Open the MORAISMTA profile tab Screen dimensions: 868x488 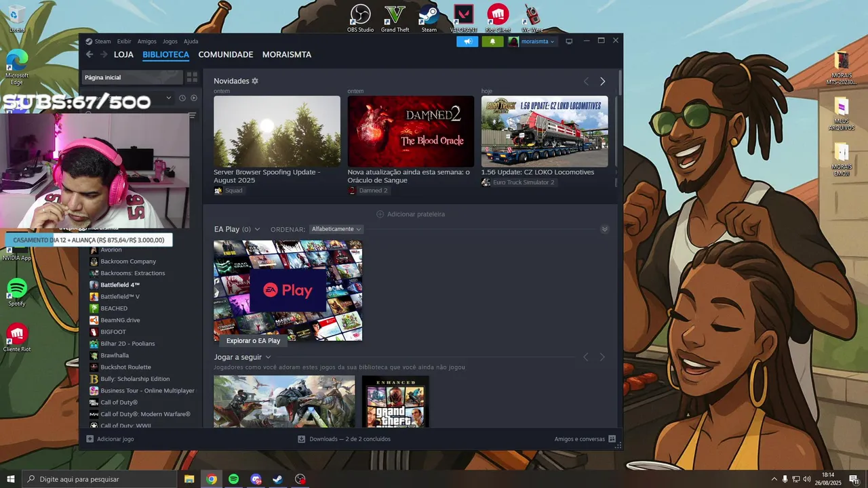(287, 54)
